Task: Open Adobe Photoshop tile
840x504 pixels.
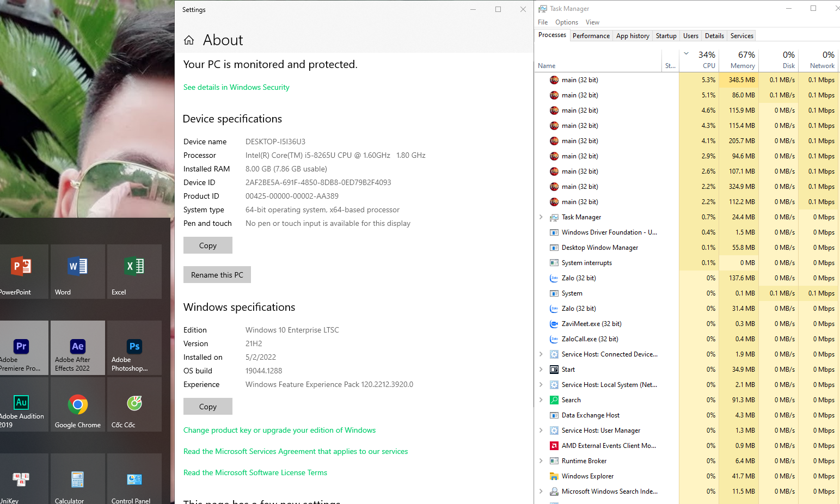Action: (134, 348)
